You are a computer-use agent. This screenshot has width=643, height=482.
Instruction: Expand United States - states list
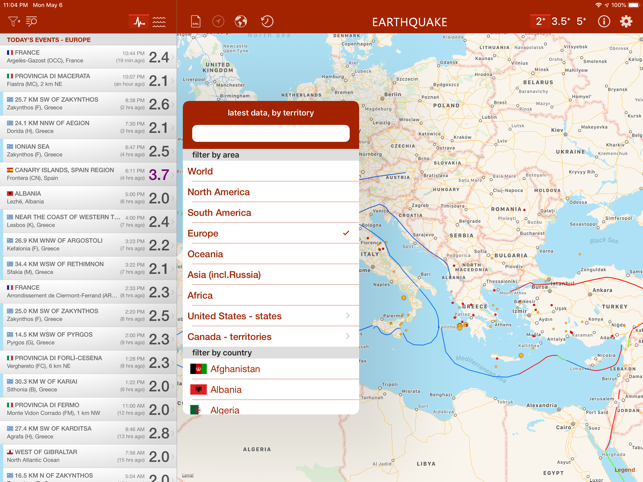[271, 316]
